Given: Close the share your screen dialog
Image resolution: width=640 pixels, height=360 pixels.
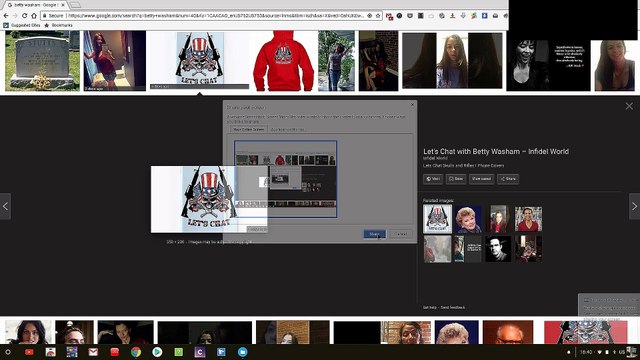Looking at the screenshot, I should [x=412, y=105].
